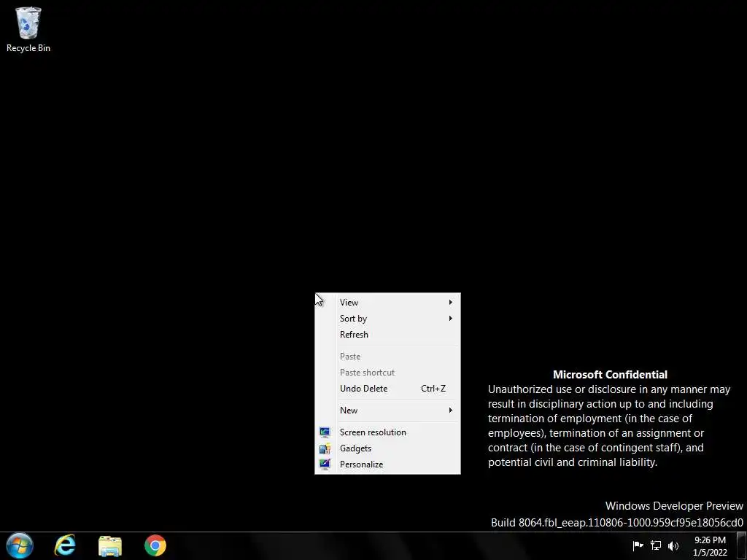The height and width of the screenshot is (560, 747).
Task: Click the Show desktop button at taskbar end
Action: (x=741, y=546)
